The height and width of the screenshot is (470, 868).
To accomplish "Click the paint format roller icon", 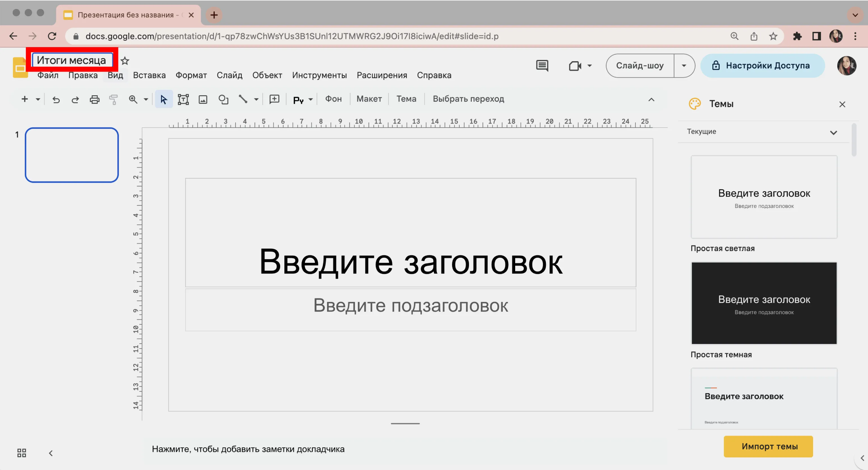I will pyautogui.click(x=114, y=100).
